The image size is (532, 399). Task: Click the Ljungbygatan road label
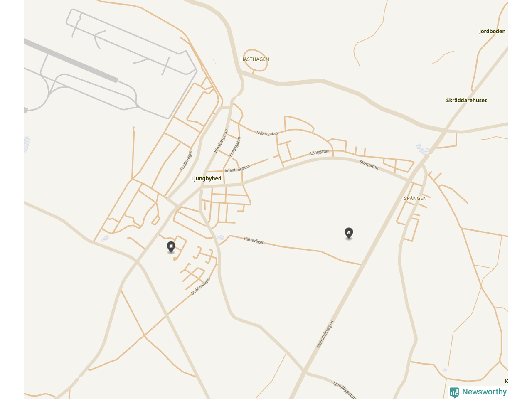tap(345, 390)
